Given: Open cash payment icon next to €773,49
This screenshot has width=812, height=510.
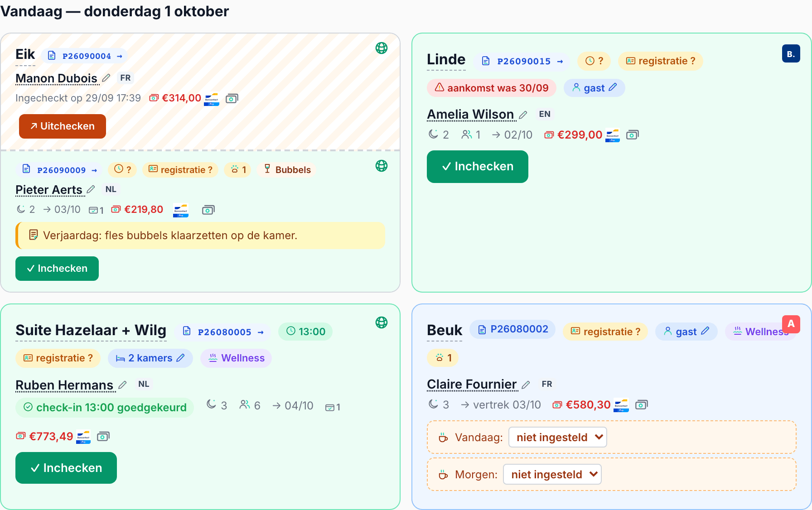Looking at the screenshot, I should 103,436.
